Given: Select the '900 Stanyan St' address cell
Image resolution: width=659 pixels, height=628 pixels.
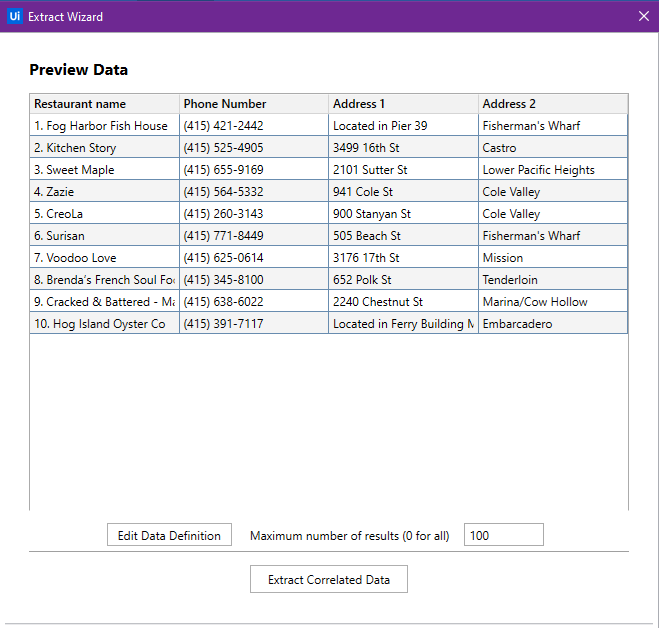Looking at the screenshot, I should point(403,214).
